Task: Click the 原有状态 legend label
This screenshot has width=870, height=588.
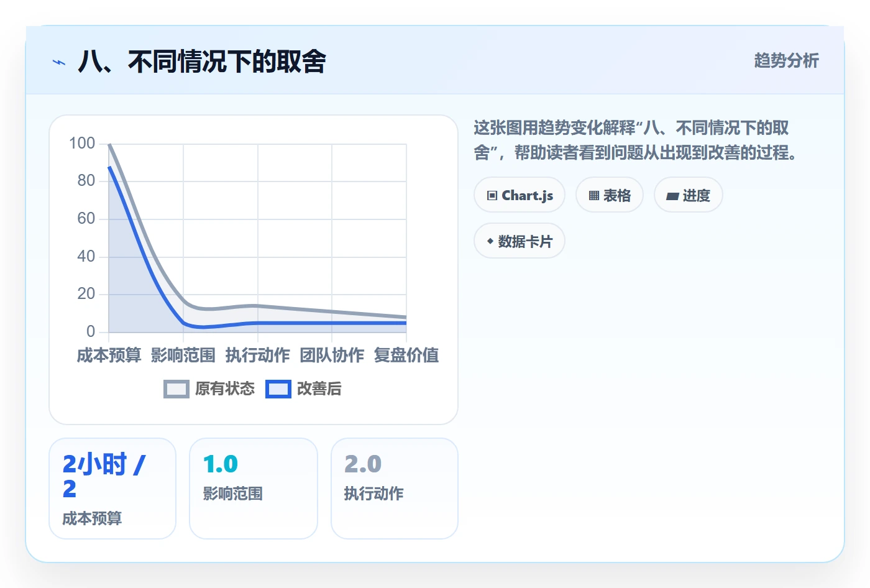Action: click(225, 389)
